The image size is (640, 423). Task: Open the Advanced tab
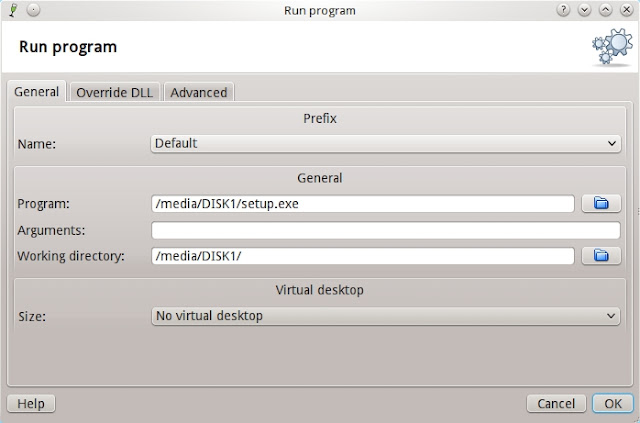point(199,92)
